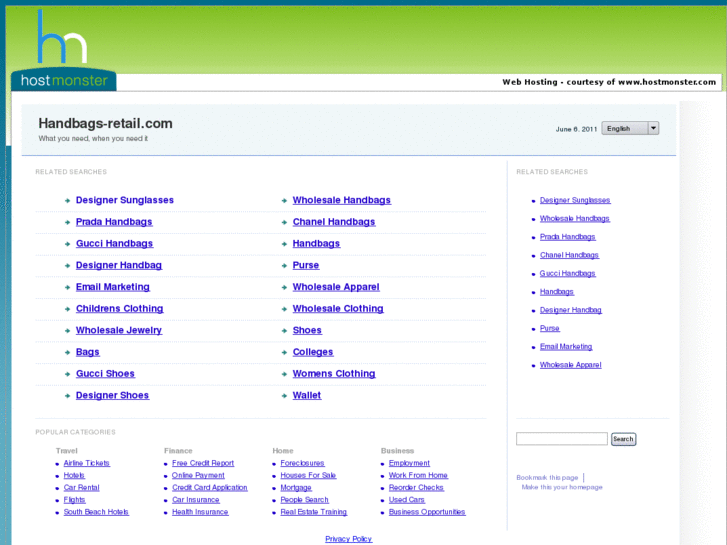Visit the Childrens Clothing link
The height and width of the screenshot is (545, 727).
(x=120, y=309)
